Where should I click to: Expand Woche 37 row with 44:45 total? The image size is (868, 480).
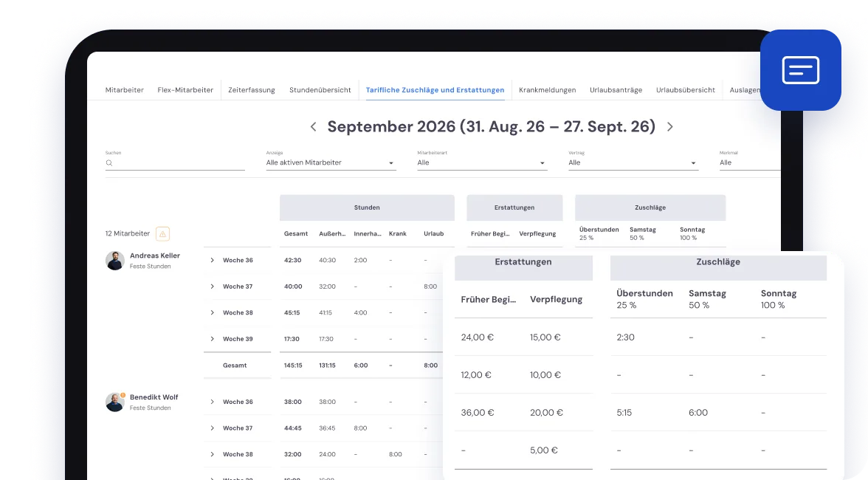point(212,428)
